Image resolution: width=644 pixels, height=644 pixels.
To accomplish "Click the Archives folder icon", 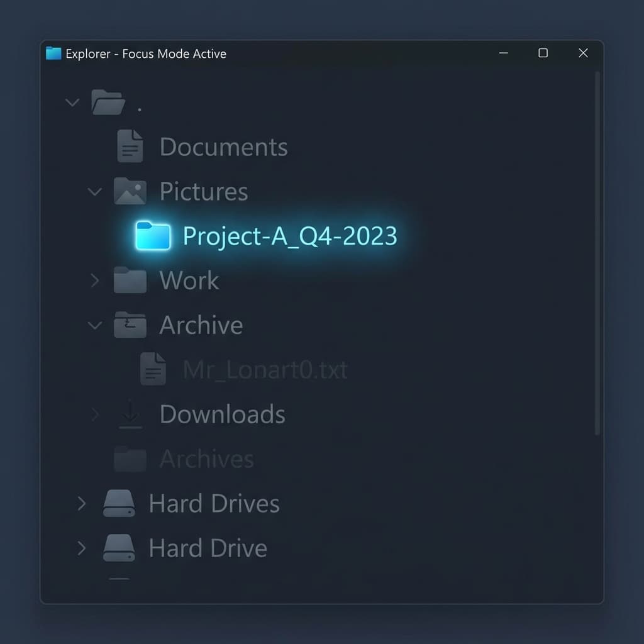I will click(130, 458).
